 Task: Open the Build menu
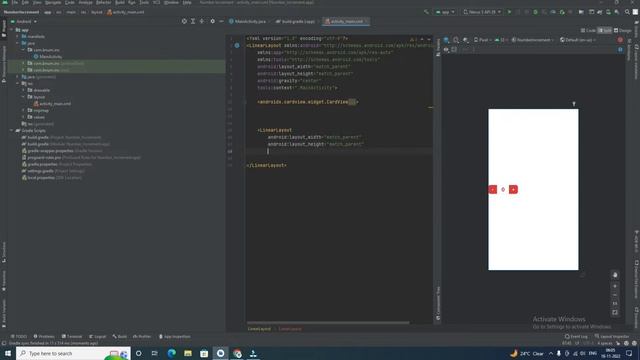click(x=120, y=2)
